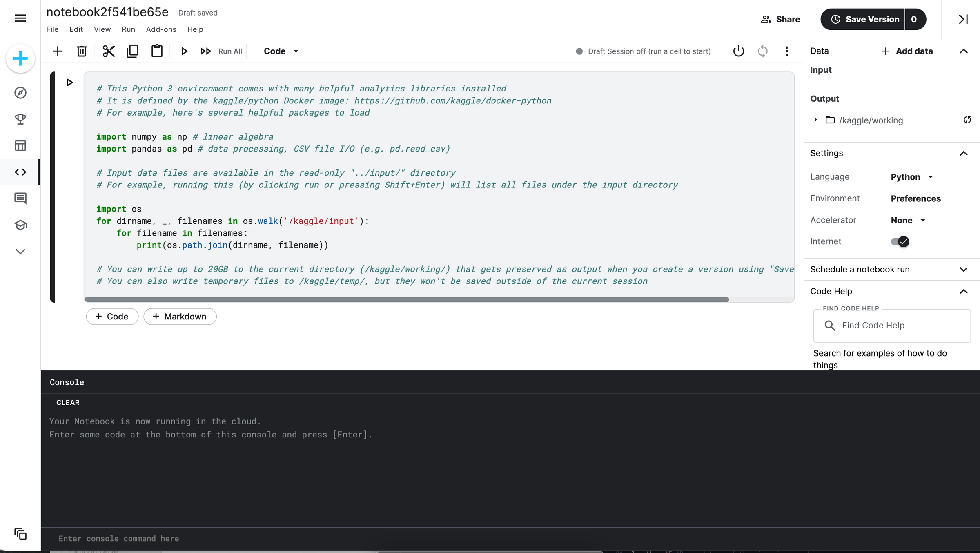Open the File menu
This screenshot has width=980, height=553.
coord(52,29)
